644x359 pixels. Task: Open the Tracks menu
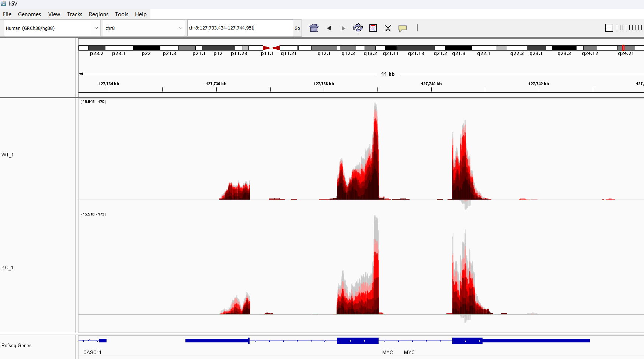click(x=74, y=14)
